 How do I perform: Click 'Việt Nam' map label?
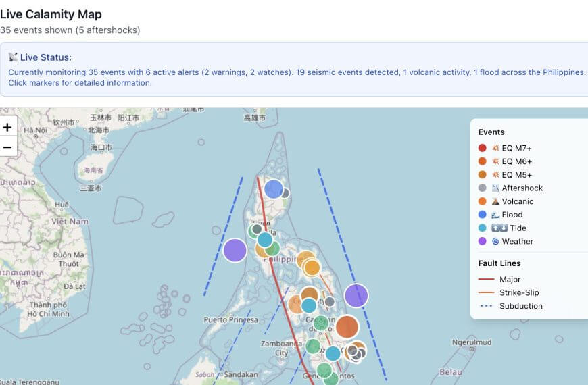70,221
